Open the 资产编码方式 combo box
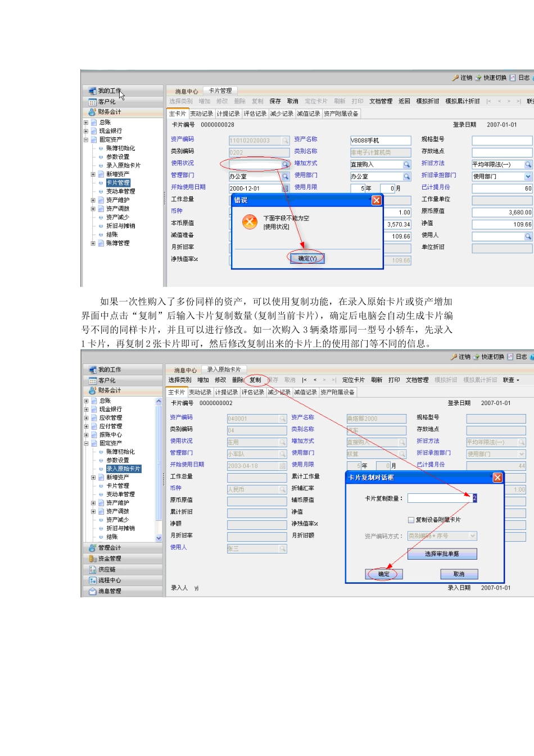Viewport: 534px width, 756px height. click(442, 536)
